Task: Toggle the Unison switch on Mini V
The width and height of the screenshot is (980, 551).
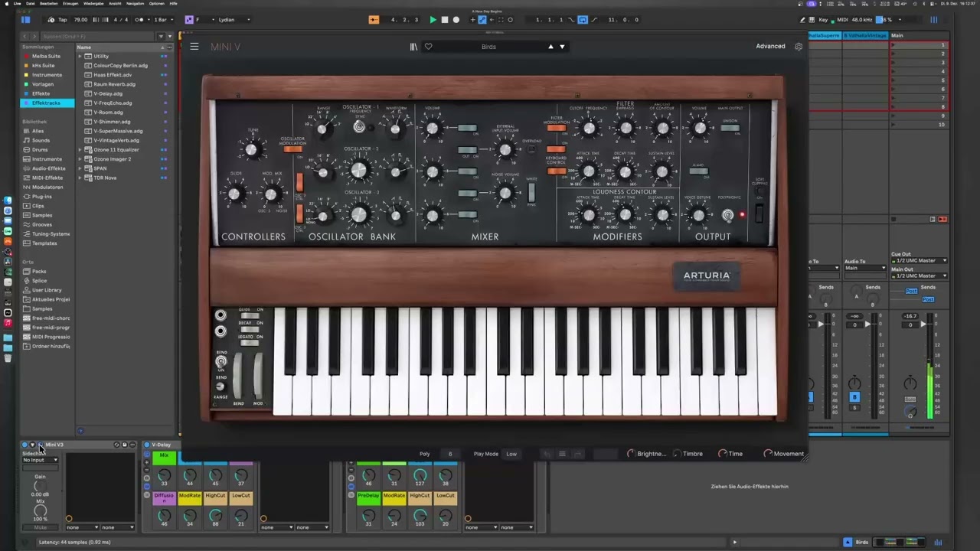Action: point(729,128)
